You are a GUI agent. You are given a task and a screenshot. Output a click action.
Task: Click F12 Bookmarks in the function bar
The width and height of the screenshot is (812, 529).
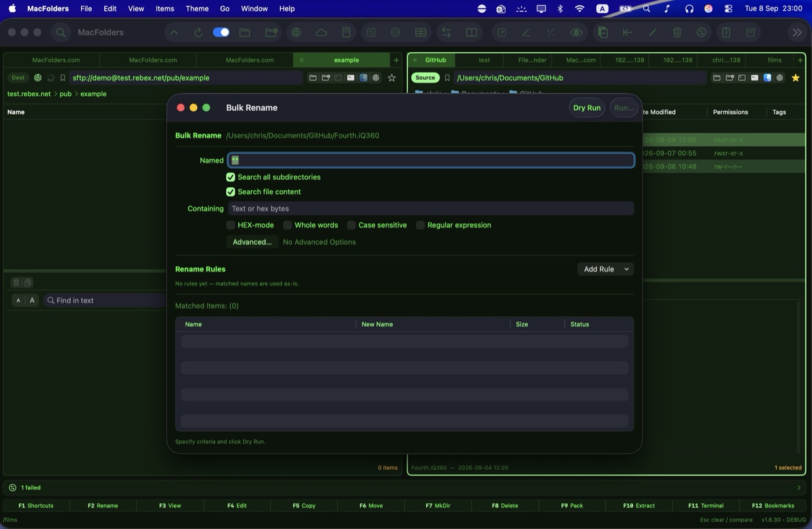tap(773, 506)
